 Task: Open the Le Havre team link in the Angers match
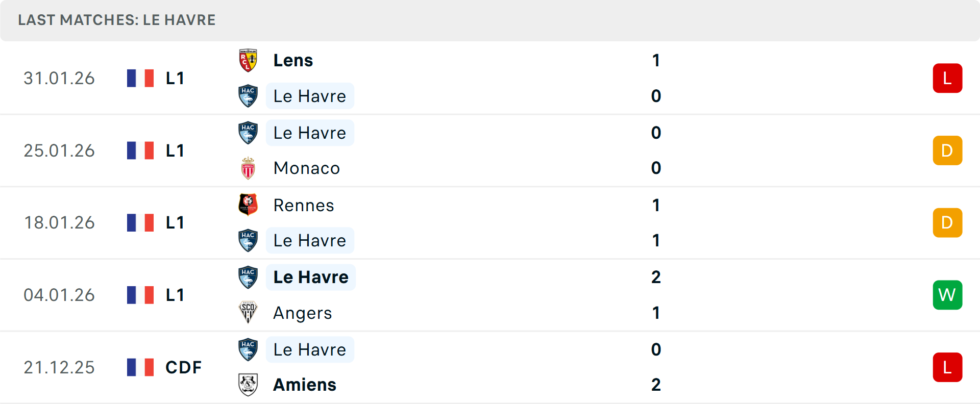(310, 277)
